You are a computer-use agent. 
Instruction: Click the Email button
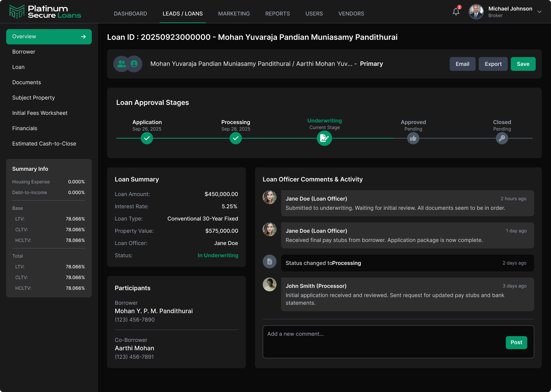coord(463,64)
